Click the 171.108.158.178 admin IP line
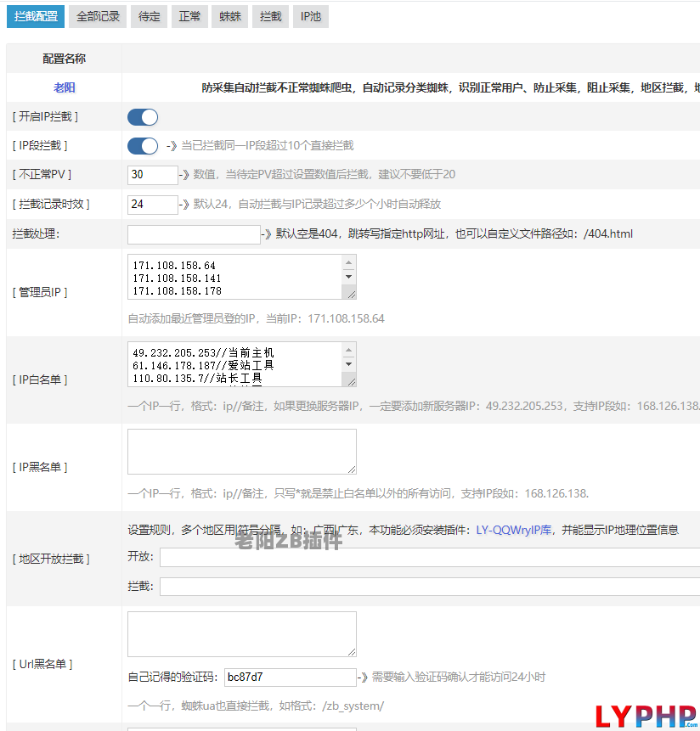Viewport: 700px width, 731px height. (x=177, y=291)
